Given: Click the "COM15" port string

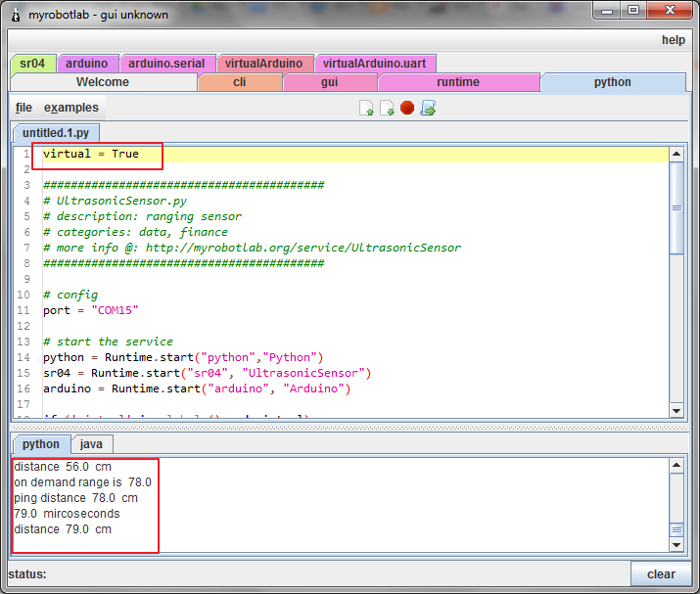Looking at the screenshot, I should tap(115, 310).
